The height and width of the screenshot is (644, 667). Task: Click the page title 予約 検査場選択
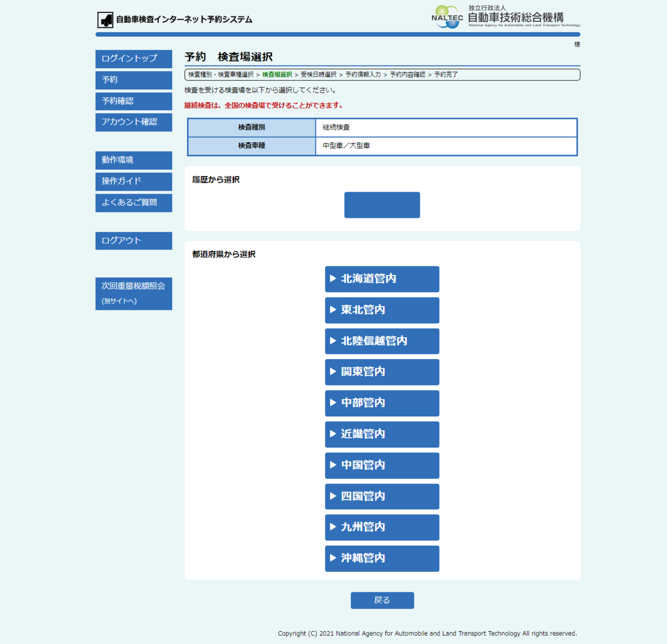(x=228, y=57)
